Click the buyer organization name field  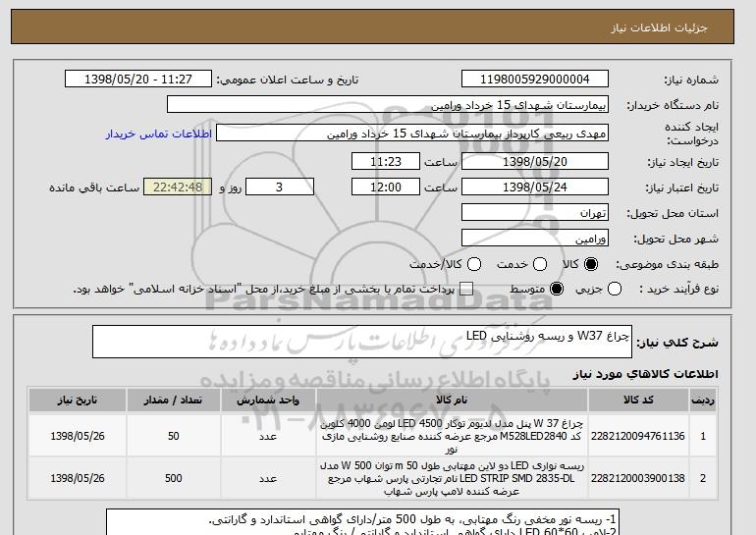coord(388,105)
